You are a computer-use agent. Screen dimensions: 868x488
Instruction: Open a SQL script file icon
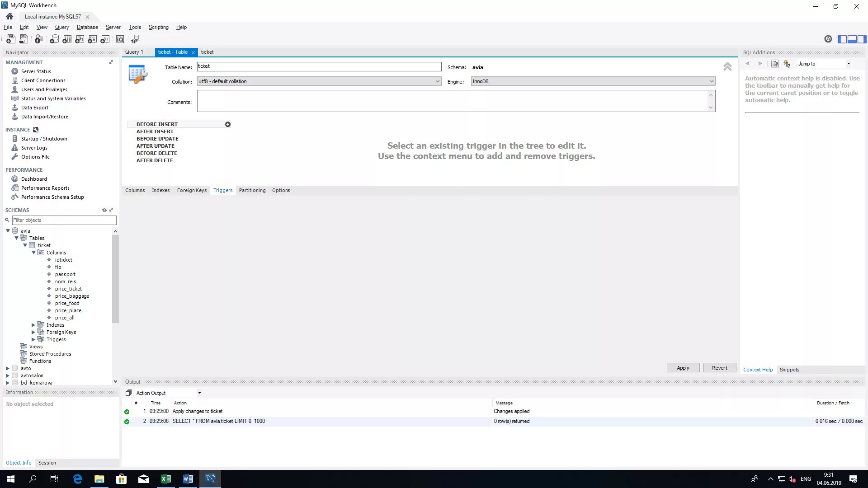click(x=24, y=39)
